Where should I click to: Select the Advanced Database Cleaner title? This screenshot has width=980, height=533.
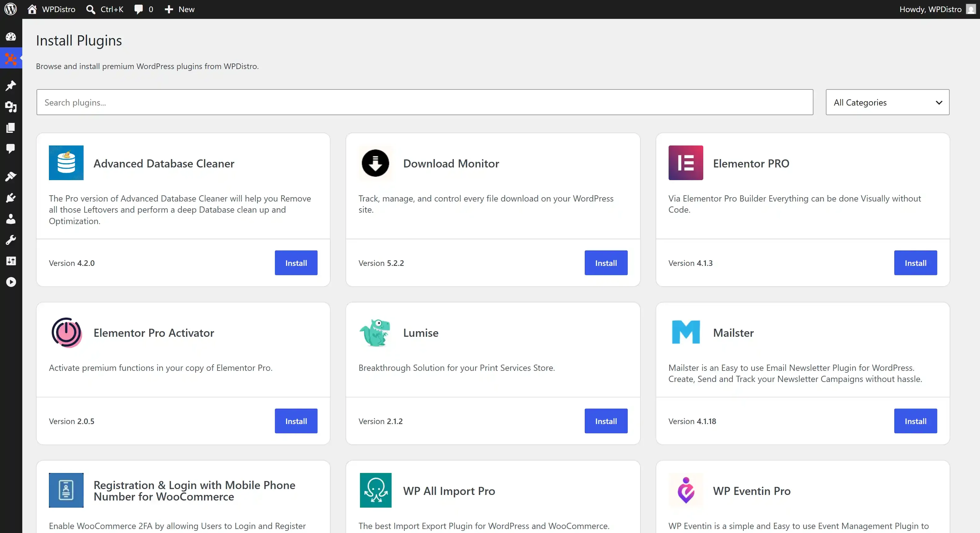[x=164, y=163]
